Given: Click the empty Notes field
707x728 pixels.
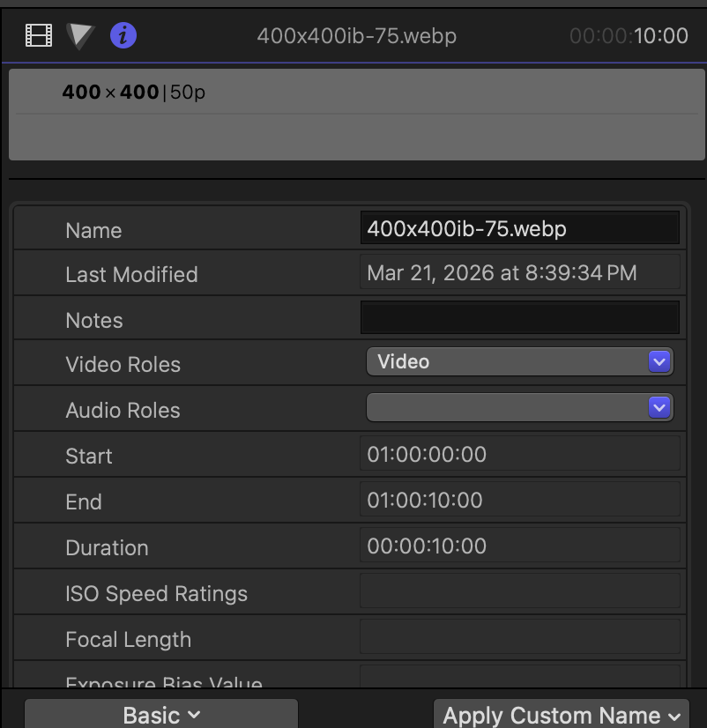Looking at the screenshot, I should point(520,317).
